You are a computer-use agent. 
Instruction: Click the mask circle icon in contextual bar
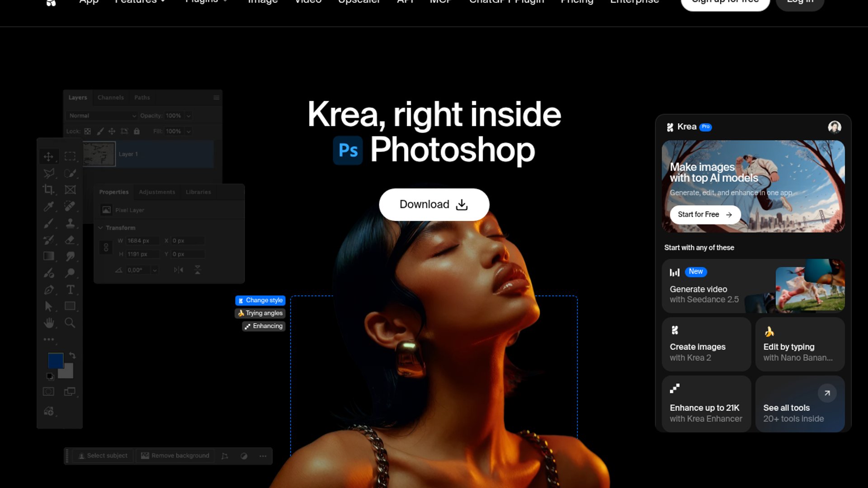(x=244, y=456)
